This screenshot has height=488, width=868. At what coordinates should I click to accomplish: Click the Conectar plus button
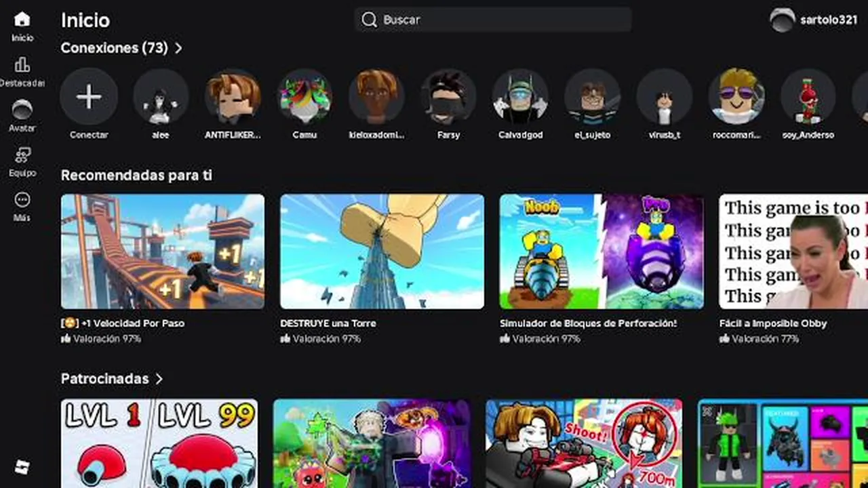pyautogui.click(x=89, y=96)
